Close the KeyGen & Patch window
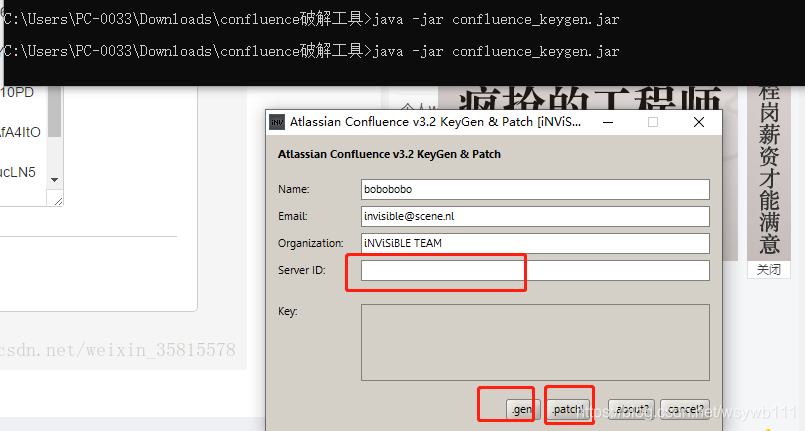The image size is (805, 431). tap(699, 122)
